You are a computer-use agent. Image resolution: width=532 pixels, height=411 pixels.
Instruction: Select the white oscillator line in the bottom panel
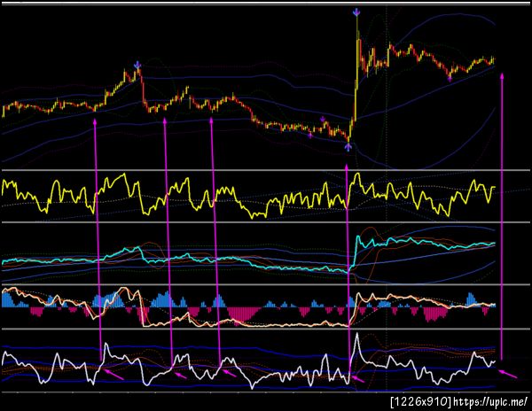(248, 361)
